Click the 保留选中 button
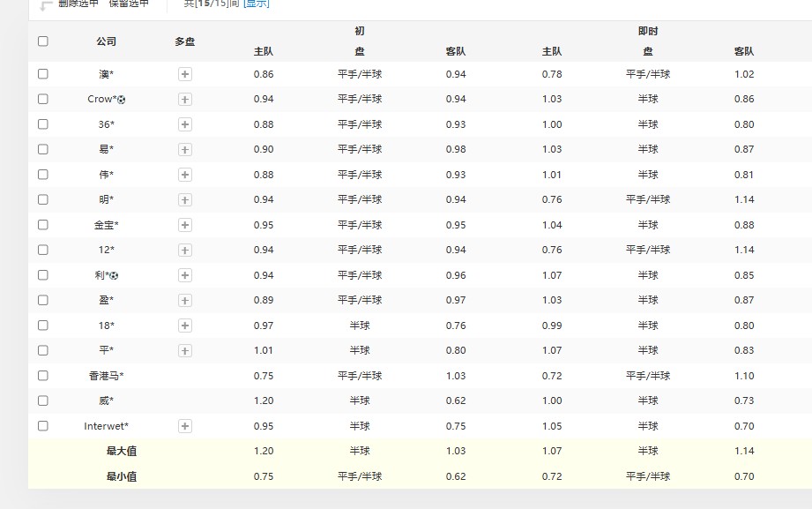This screenshot has width=812, height=509. [x=124, y=3]
